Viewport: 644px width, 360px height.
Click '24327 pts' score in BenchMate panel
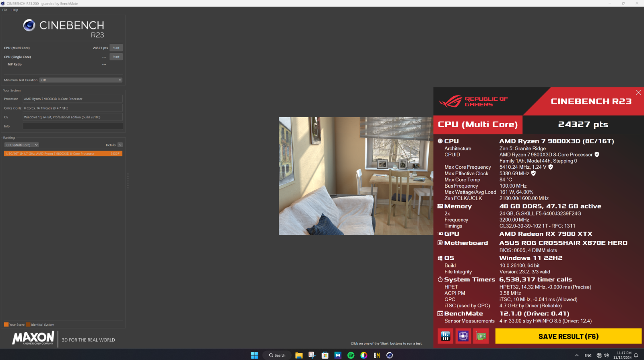(x=583, y=125)
